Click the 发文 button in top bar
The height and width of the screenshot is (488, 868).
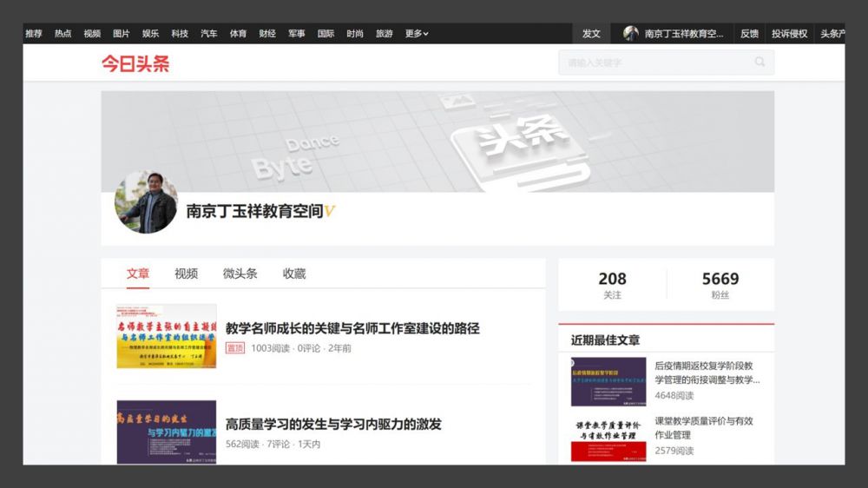[591, 34]
